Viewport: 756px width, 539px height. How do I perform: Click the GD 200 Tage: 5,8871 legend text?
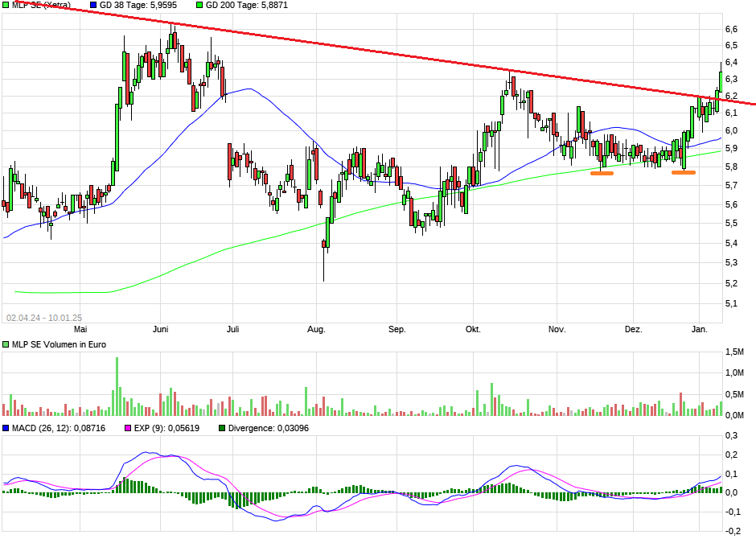click(x=247, y=4)
